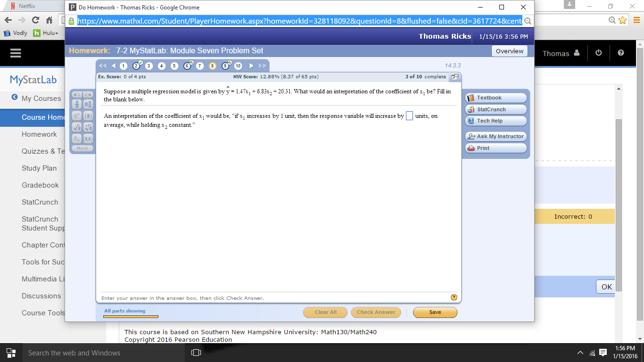Open the Print option in the question panel

495,148
